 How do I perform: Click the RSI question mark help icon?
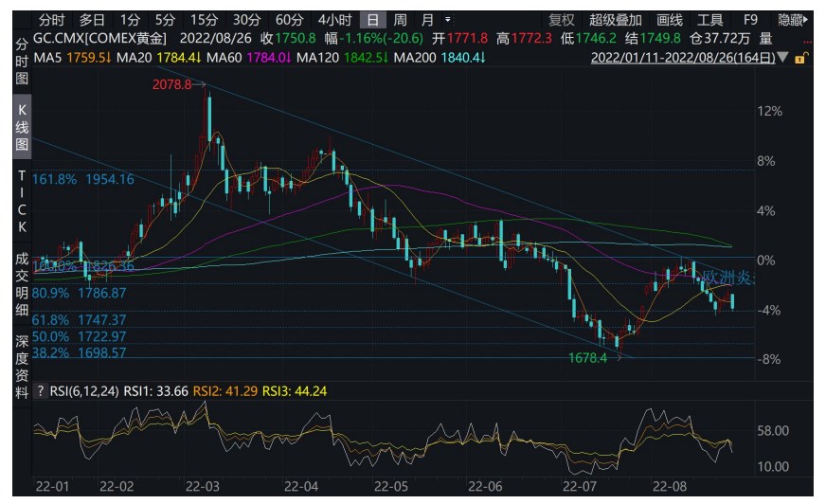(x=41, y=391)
